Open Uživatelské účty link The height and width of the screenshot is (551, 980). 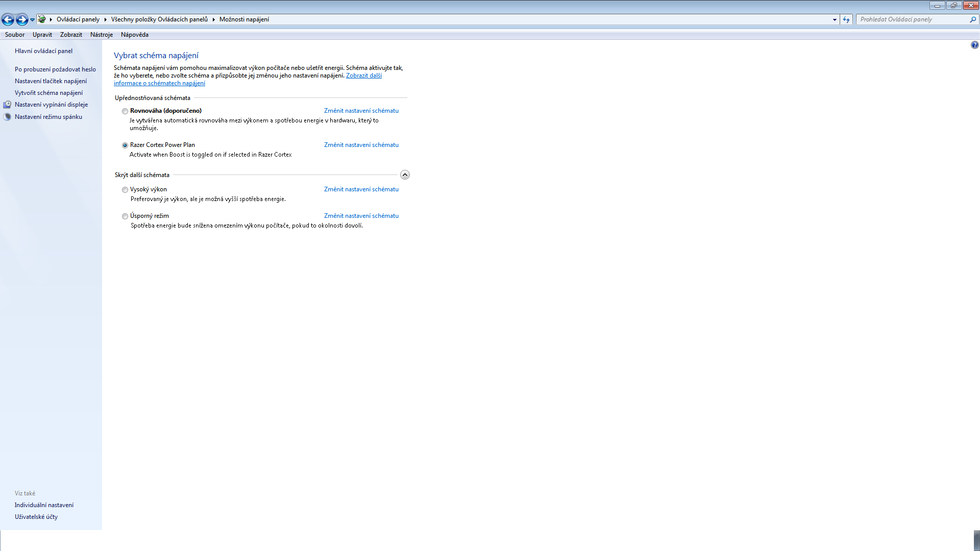[x=36, y=517]
